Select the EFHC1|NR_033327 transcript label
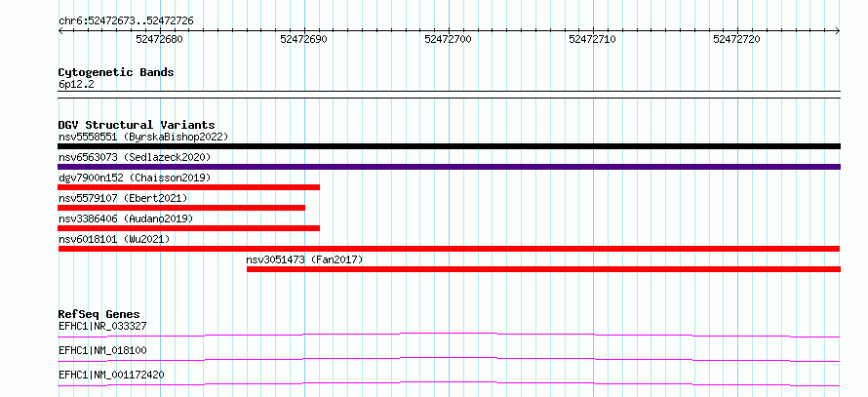The height and width of the screenshot is (397, 868). click(x=102, y=326)
